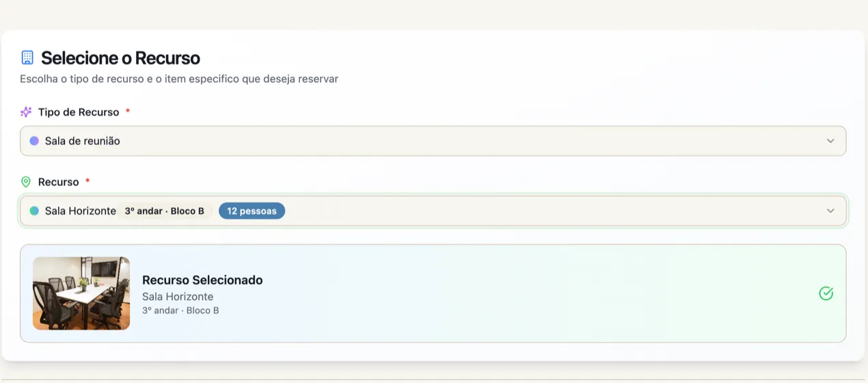
Task: Click the green checkmark circle icon in the selected card
Action: point(826,293)
